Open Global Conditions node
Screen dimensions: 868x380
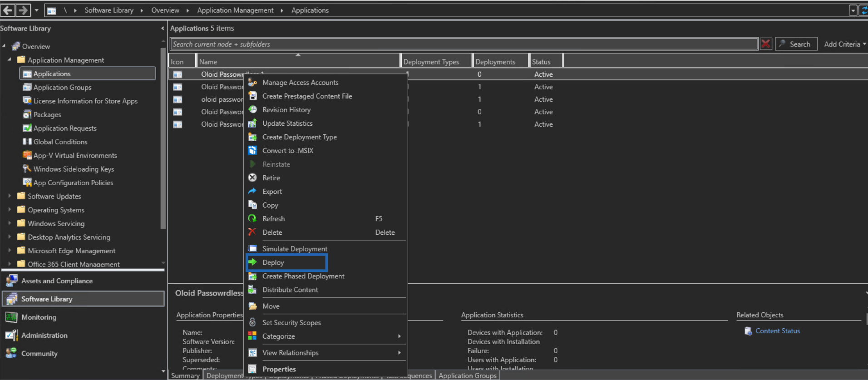pos(60,142)
